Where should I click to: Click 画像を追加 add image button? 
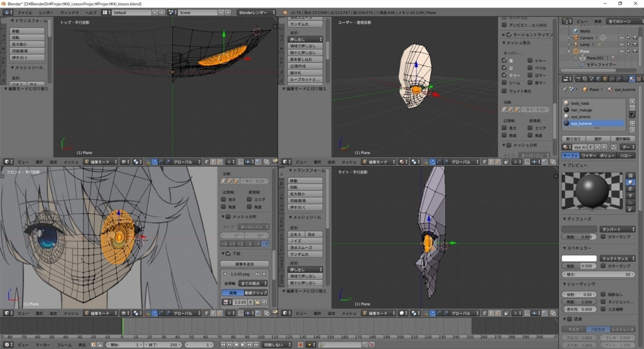point(245,264)
